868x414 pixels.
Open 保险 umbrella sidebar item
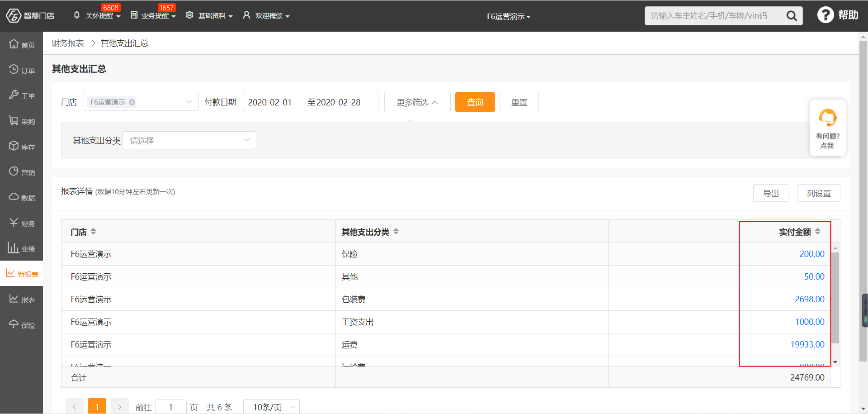(x=22, y=324)
